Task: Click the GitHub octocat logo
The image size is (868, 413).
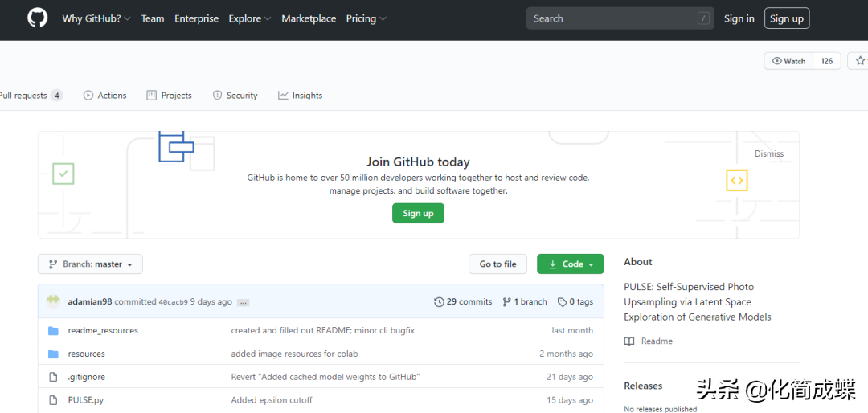Action: point(39,18)
